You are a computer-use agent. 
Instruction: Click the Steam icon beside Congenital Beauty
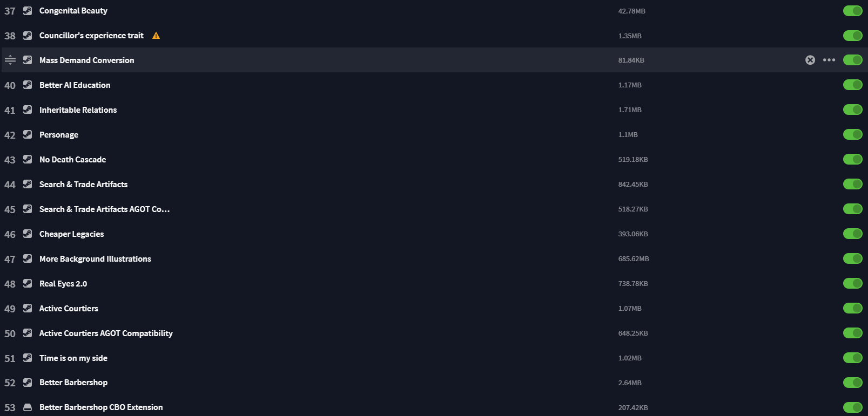28,11
